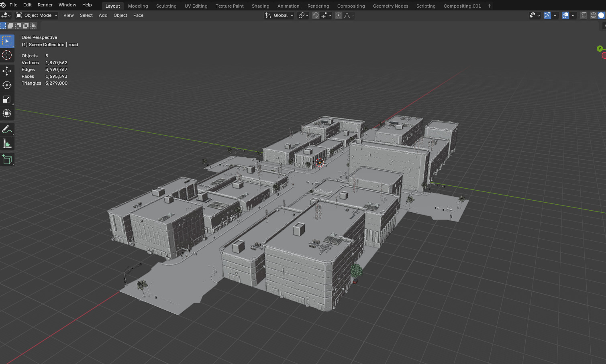Add a new workspace with plus button
Screen dimensions: 606x364
[x=489, y=6]
